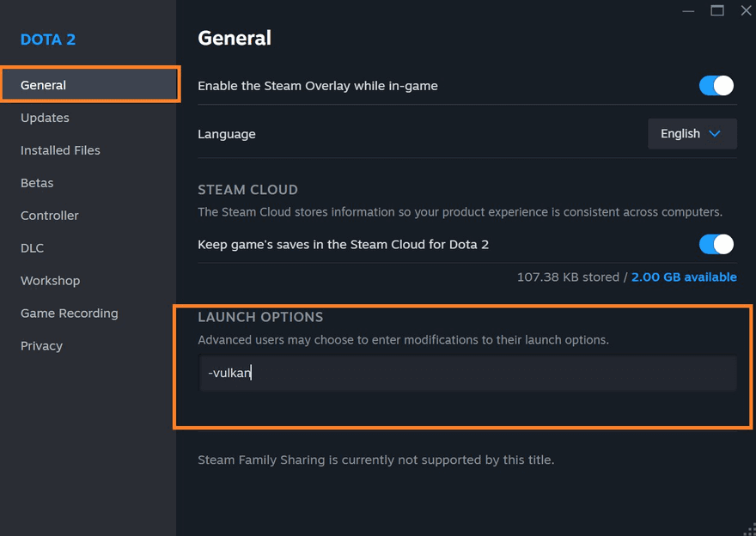Close the DOTA 2 properties window

point(746,10)
